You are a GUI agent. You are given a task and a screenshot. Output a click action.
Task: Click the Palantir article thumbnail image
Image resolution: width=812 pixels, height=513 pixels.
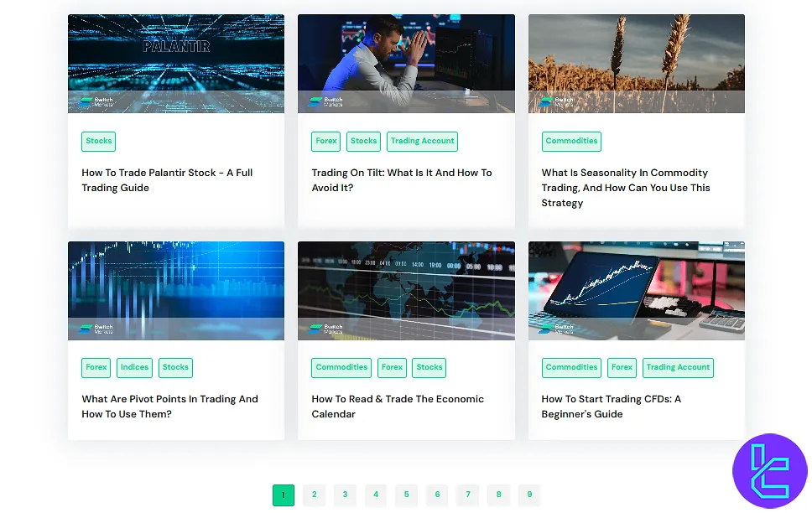176,63
